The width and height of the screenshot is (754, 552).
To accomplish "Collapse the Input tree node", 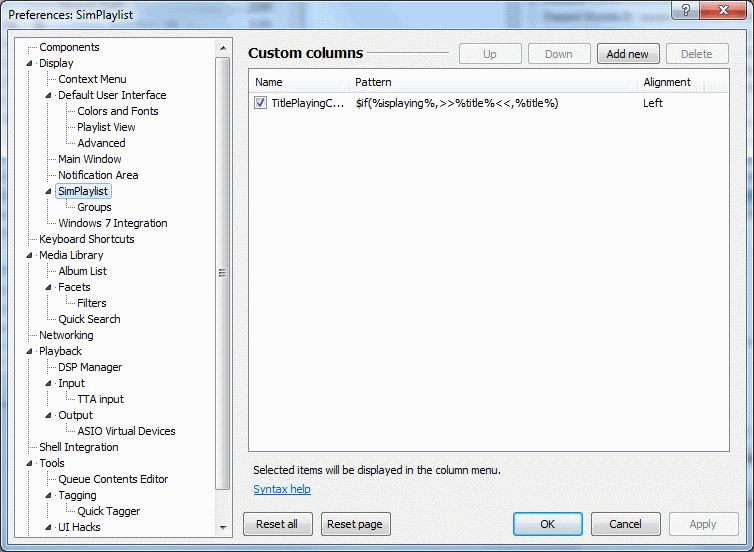I will point(48,383).
